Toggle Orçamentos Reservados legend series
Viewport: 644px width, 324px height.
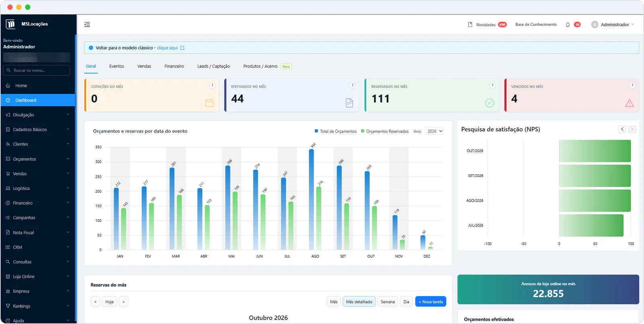click(385, 131)
